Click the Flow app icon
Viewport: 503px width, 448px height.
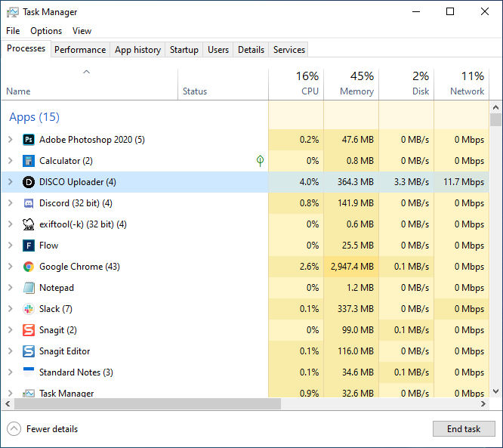(29, 246)
